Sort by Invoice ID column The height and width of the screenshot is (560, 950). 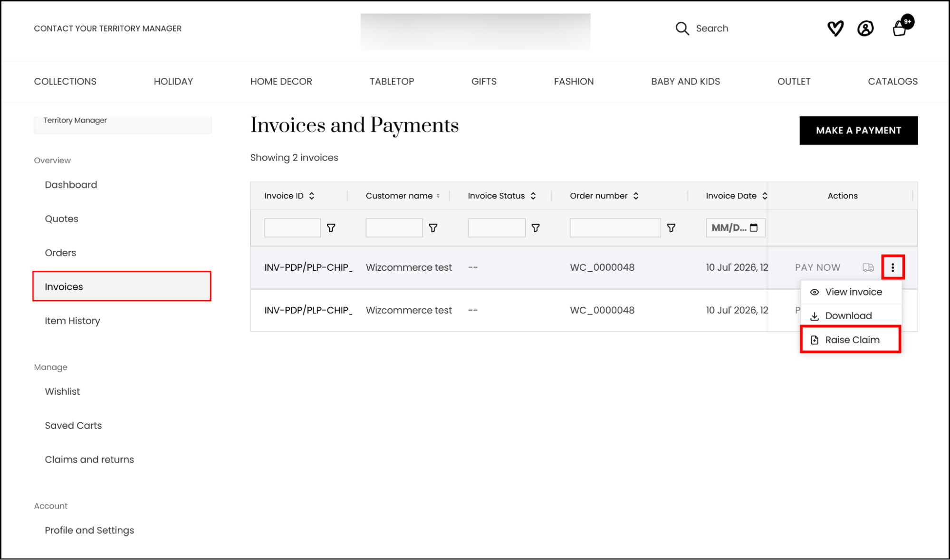click(311, 196)
